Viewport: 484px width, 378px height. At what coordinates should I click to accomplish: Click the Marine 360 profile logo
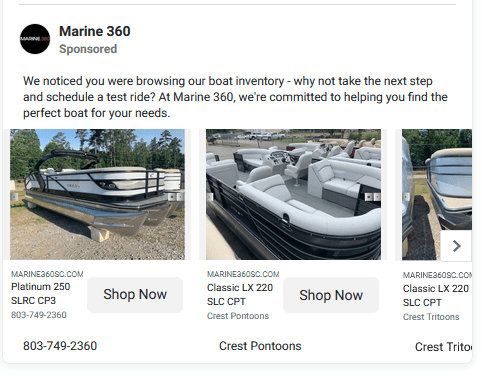pos(35,39)
